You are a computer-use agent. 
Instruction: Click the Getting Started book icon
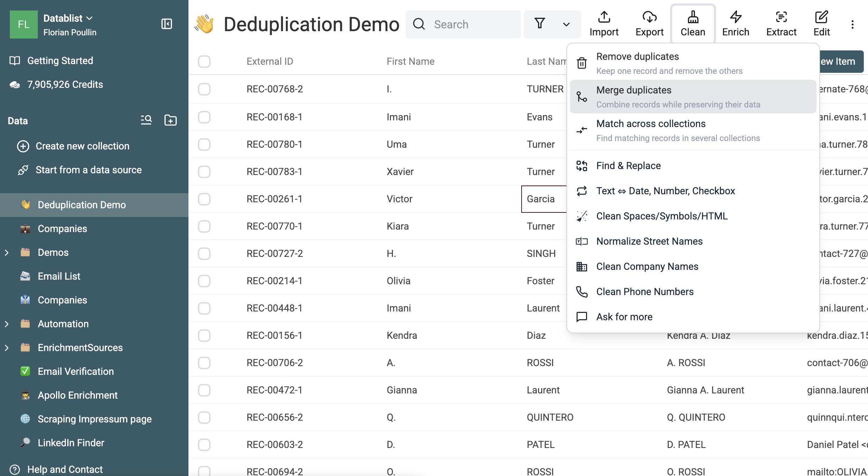(15, 61)
